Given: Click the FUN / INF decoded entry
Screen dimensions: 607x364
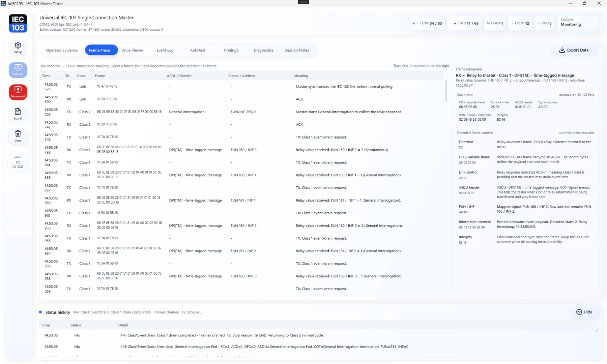Looking at the screenshot, I should coord(525,209).
